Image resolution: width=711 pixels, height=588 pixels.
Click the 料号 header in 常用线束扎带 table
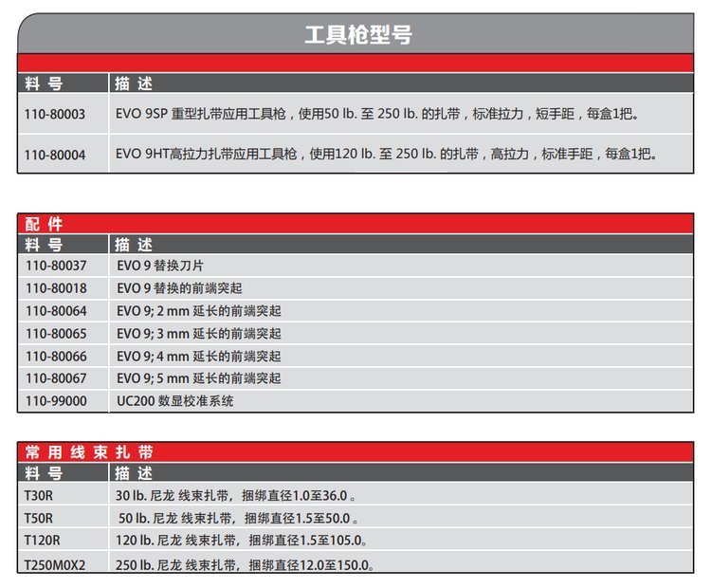pos(44,473)
